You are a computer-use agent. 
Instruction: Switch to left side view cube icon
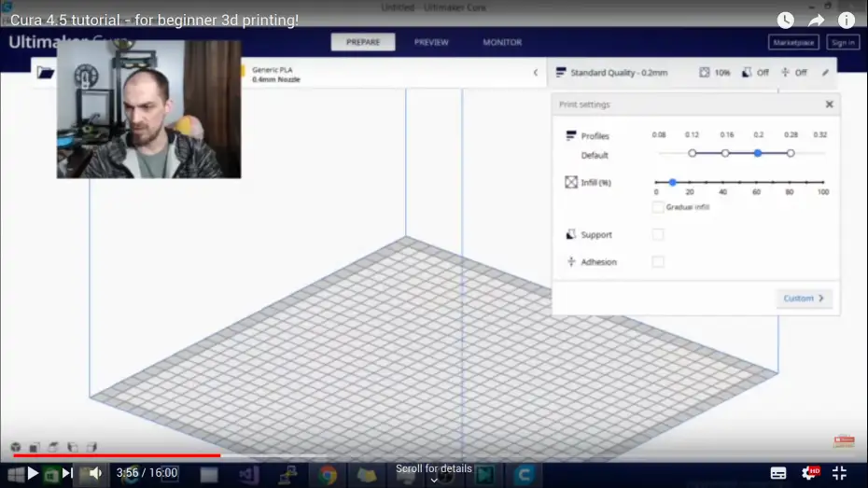click(x=73, y=447)
